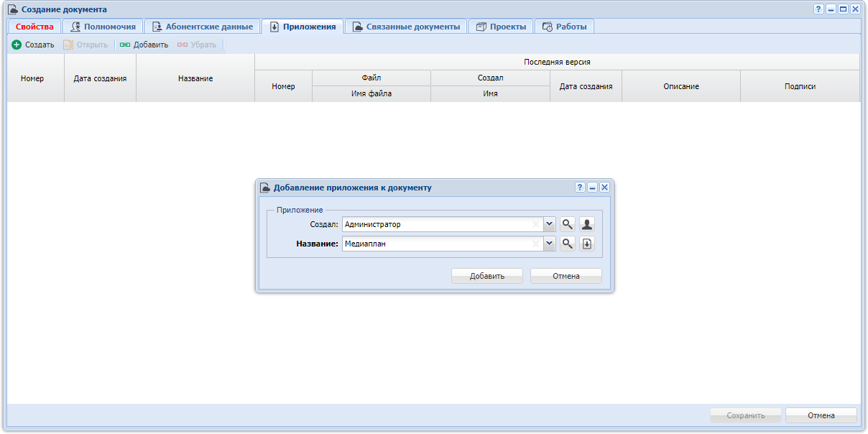Minimize the Добавление приложения dialog
The image size is (868, 434).
[593, 187]
